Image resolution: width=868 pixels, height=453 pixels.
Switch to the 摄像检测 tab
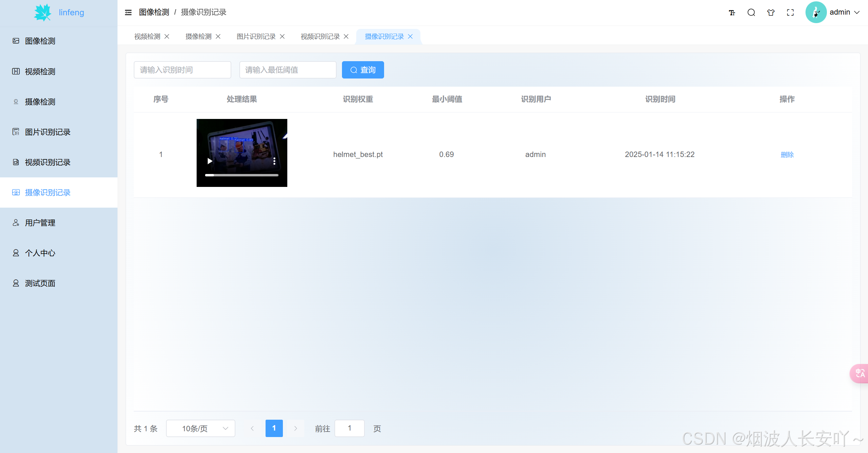(198, 36)
